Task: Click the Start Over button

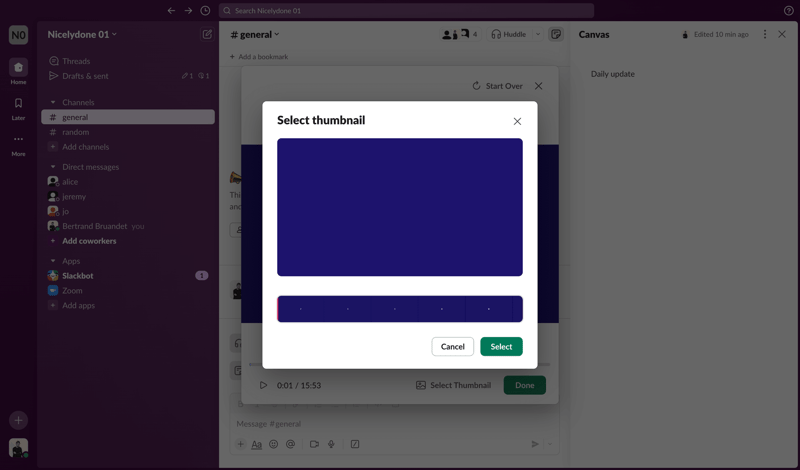Action: (497, 86)
